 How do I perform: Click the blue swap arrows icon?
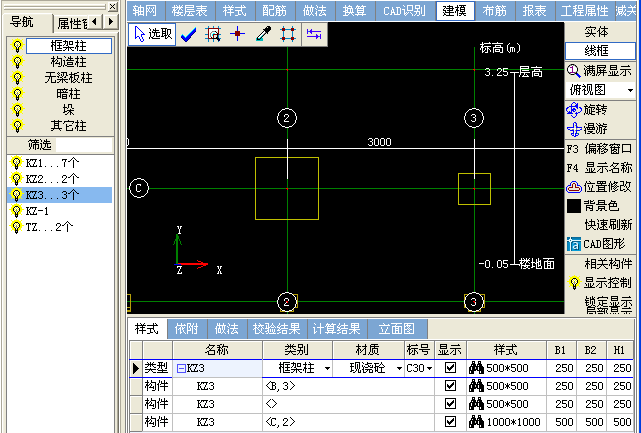pyautogui.click(x=314, y=34)
